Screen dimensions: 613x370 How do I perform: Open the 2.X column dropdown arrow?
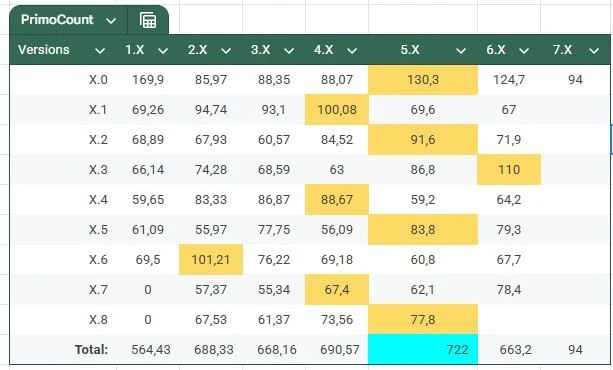[226, 50]
